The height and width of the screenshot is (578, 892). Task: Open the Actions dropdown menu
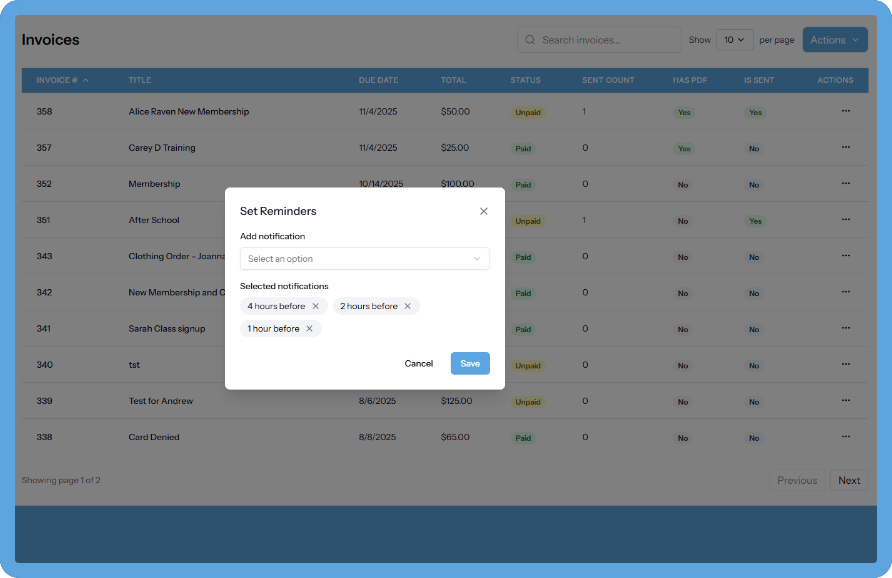click(835, 40)
